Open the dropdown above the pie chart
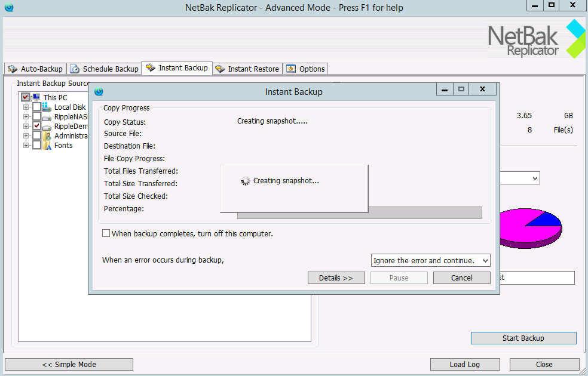The width and height of the screenshot is (588, 376). [x=520, y=178]
